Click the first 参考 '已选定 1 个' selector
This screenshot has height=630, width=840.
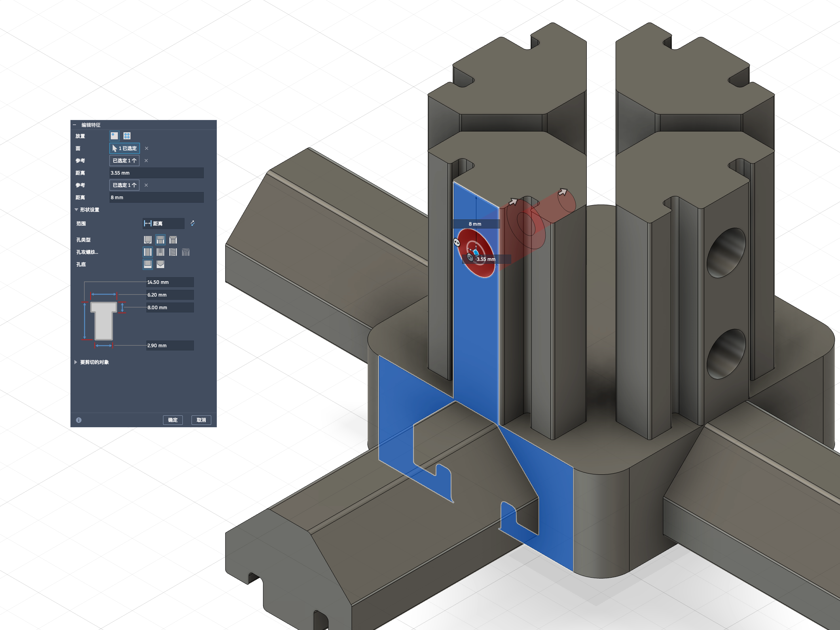coord(124,161)
